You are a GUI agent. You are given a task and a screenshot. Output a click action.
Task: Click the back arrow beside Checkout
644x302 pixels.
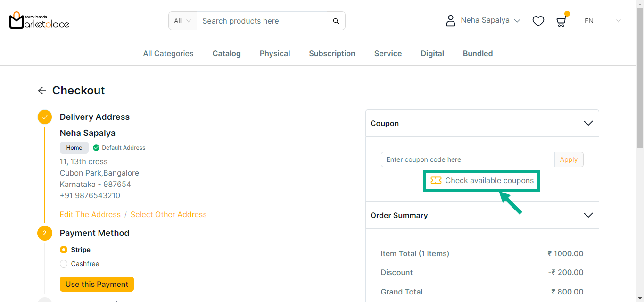click(x=42, y=91)
